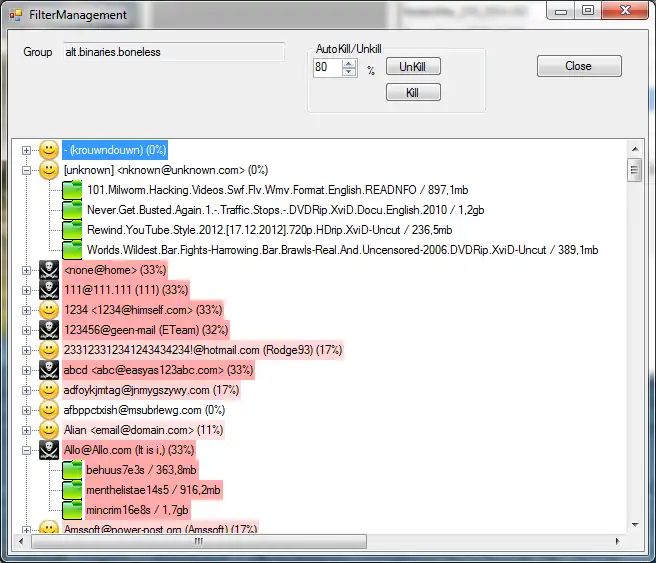Select the Worlds.Wildest.Bar.Fights 389,1mb entry
Image resolution: width=656 pixels, height=563 pixels.
click(x=343, y=250)
